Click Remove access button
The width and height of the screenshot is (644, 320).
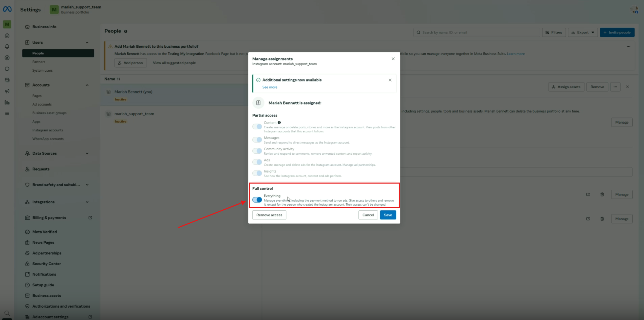pyautogui.click(x=269, y=215)
